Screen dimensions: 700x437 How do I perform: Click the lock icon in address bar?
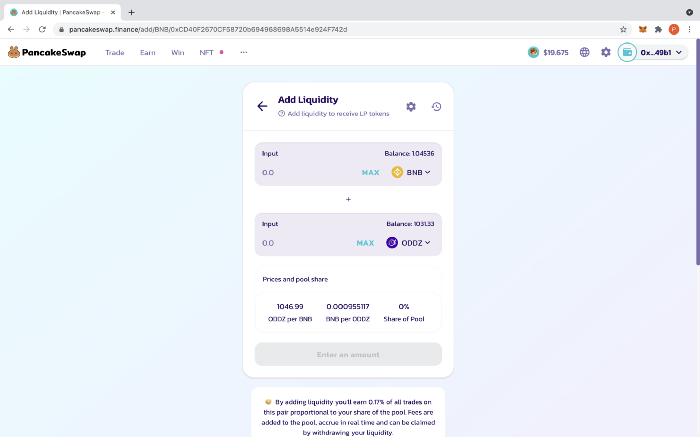(62, 29)
